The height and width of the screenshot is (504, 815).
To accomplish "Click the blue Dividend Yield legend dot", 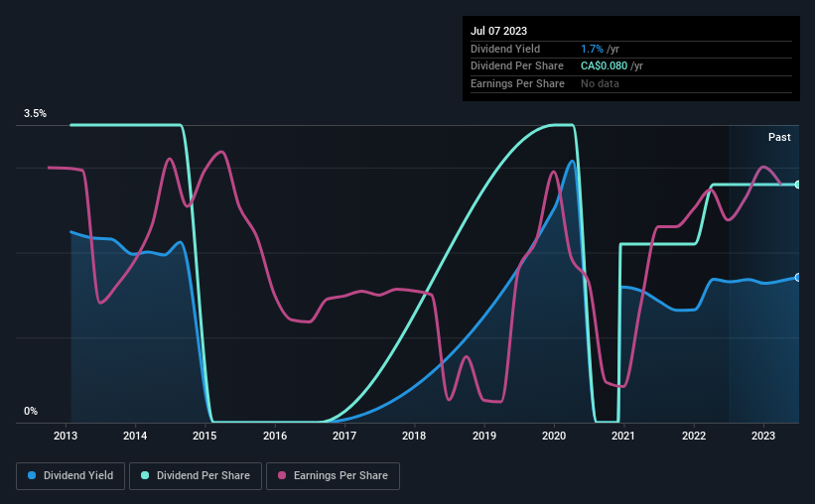I will pos(32,475).
